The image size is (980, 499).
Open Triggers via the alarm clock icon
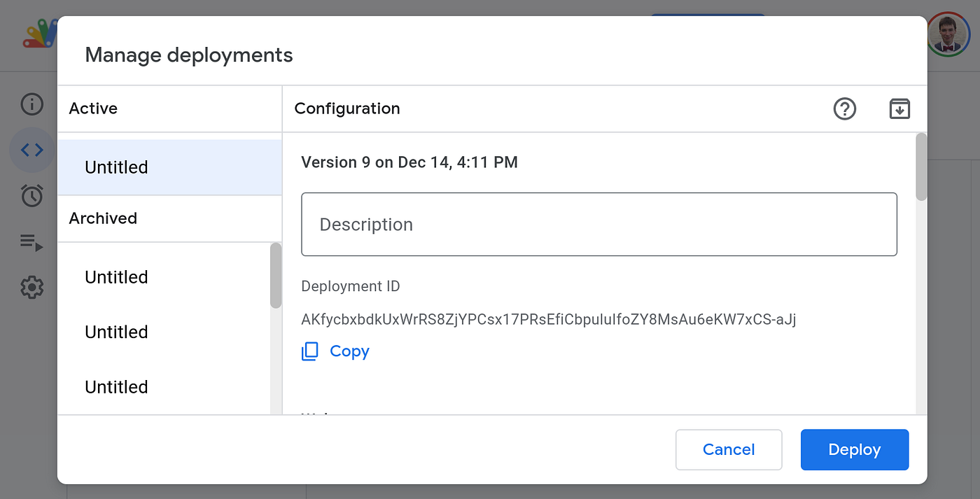32,196
